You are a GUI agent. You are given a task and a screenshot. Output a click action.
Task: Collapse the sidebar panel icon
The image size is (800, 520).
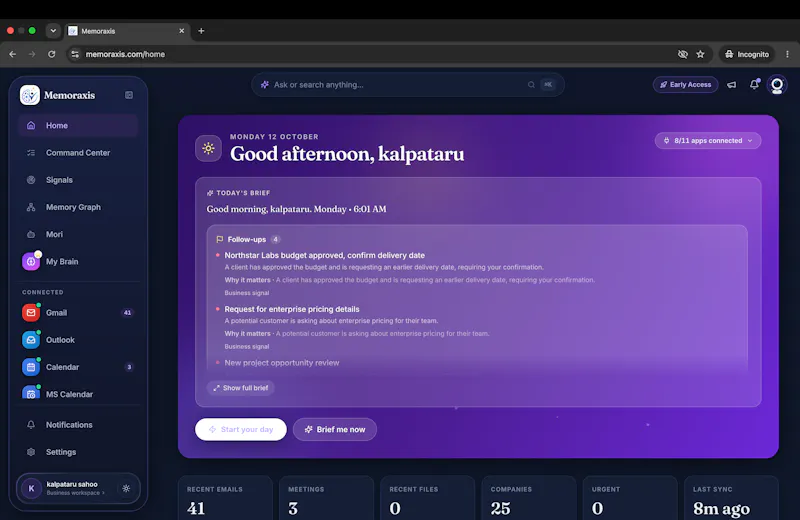(129, 95)
